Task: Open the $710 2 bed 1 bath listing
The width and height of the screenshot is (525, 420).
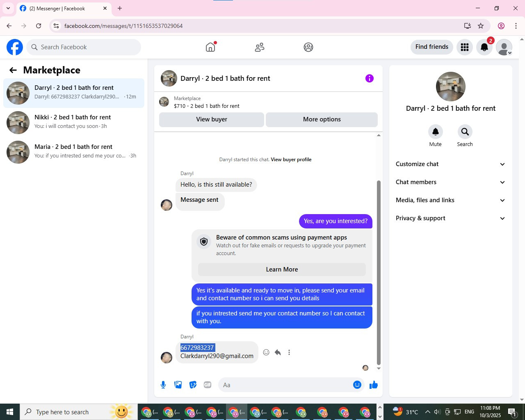Action: point(207,106)
